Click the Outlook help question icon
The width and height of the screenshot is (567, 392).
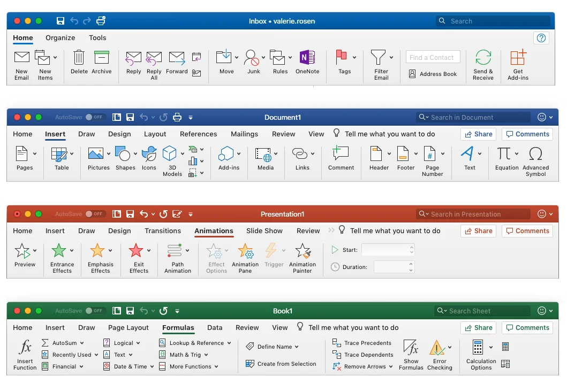pos(541,38)
